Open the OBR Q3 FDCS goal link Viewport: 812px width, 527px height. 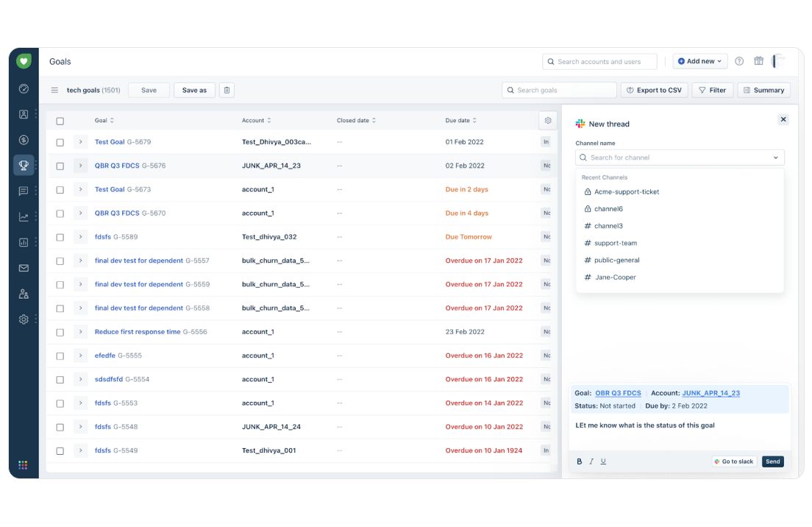pyautogui.click(x=618, y=392)
